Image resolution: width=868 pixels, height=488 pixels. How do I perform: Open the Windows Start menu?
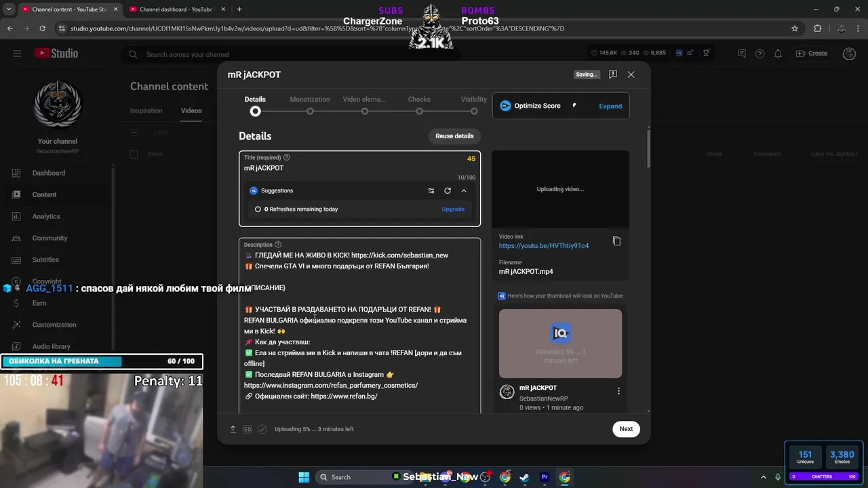(x=304, y=477)
